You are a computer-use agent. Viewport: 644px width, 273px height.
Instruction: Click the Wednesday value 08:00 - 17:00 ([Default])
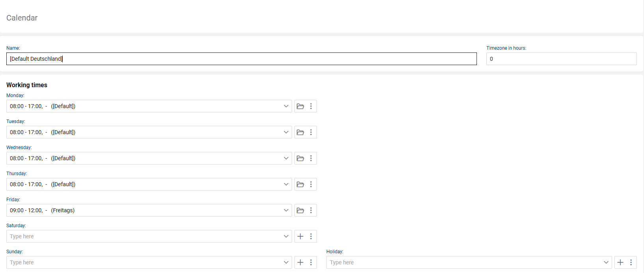pyautogui.click(x=43, y=158)
